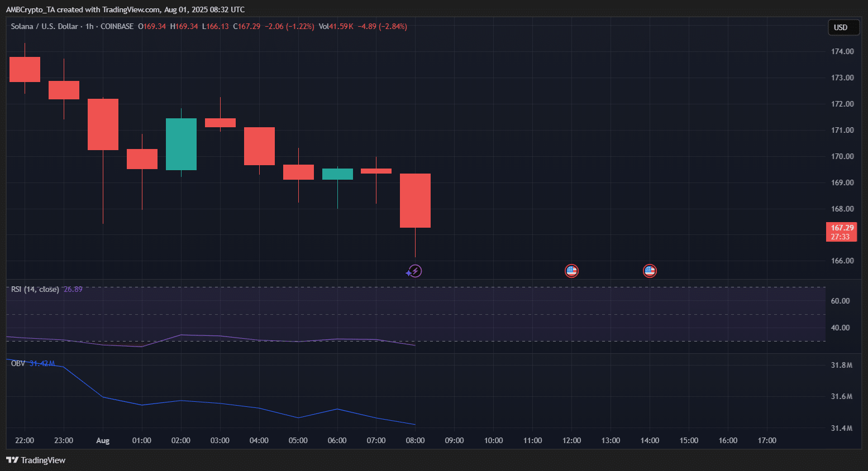Click the 174.00 price scale label
This screenshot has width=868, height=471.
pyautogui.click(x=842, y=51)
